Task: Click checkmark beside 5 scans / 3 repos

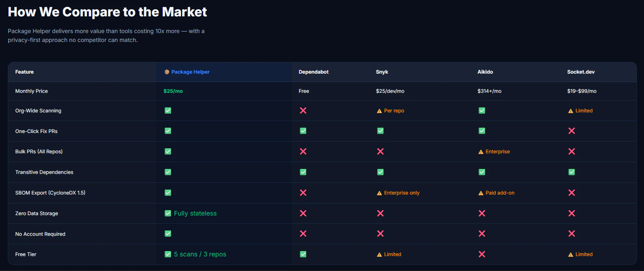Action: pyautogui.click(x=168, y=254)
